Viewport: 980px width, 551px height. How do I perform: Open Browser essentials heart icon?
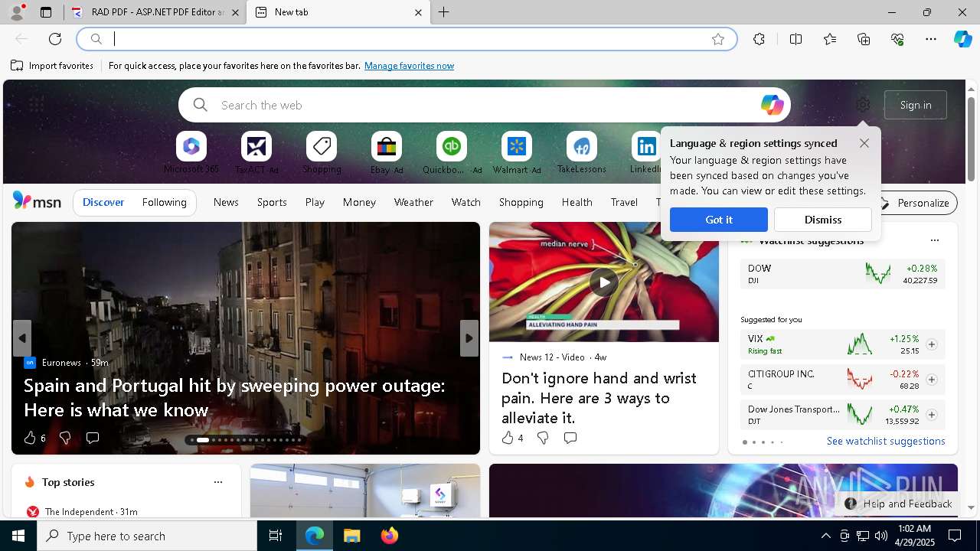click(897, 39)
